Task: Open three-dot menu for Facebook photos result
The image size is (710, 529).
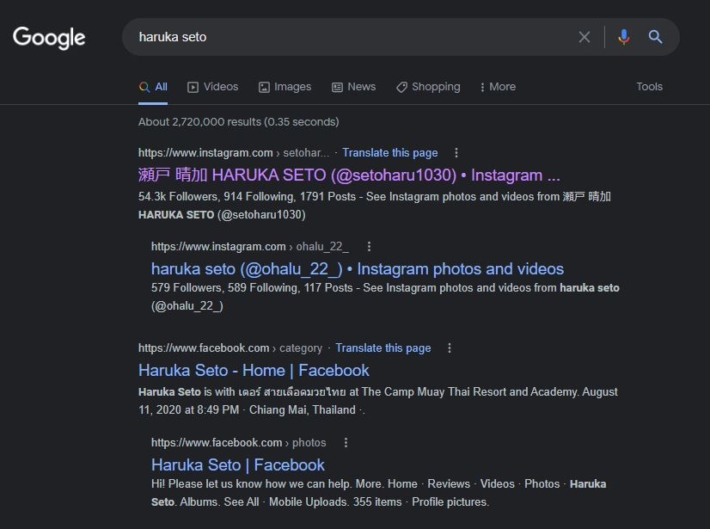Action: [346, 442]
